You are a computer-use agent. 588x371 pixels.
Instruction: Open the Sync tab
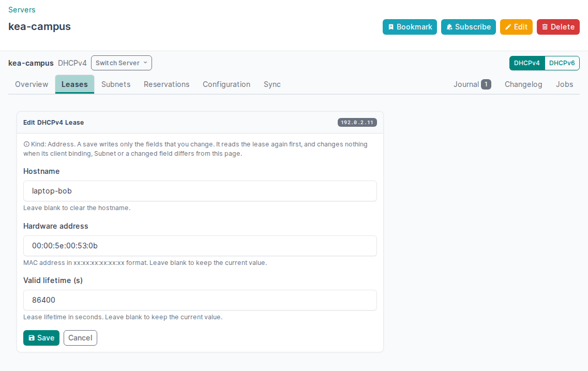[x=272, y=84]
